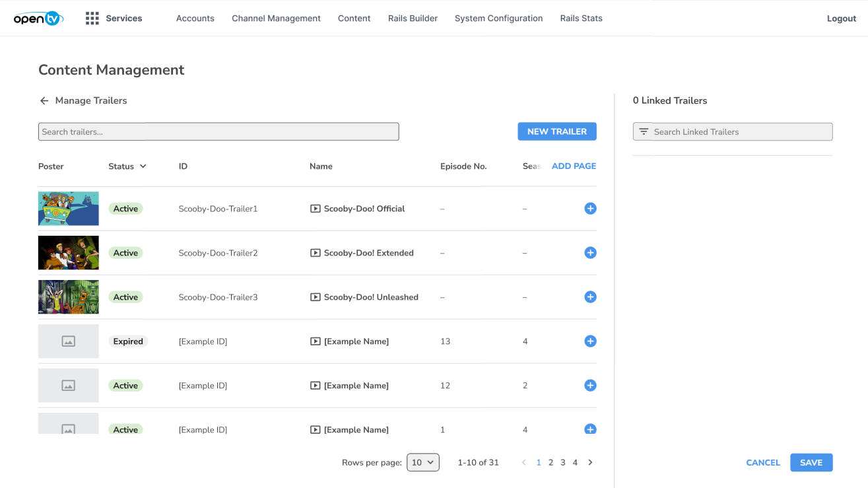
Task: Sort by Status column chevron
Action: pyautogui.click(x=143, y=166)
